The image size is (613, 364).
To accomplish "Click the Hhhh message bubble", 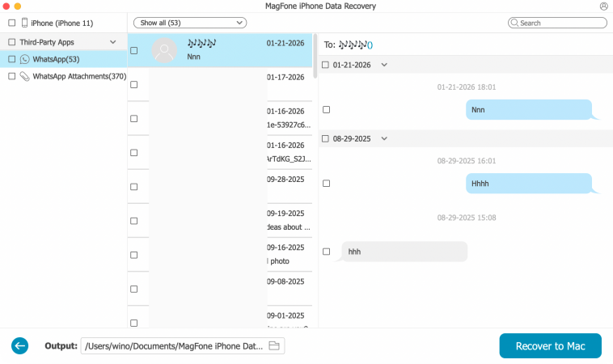I will coord(529,184).
